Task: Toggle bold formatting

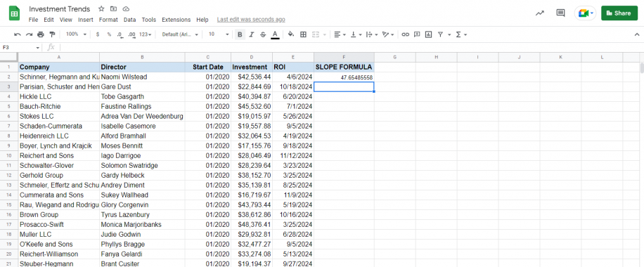Action: pos(240,34)
